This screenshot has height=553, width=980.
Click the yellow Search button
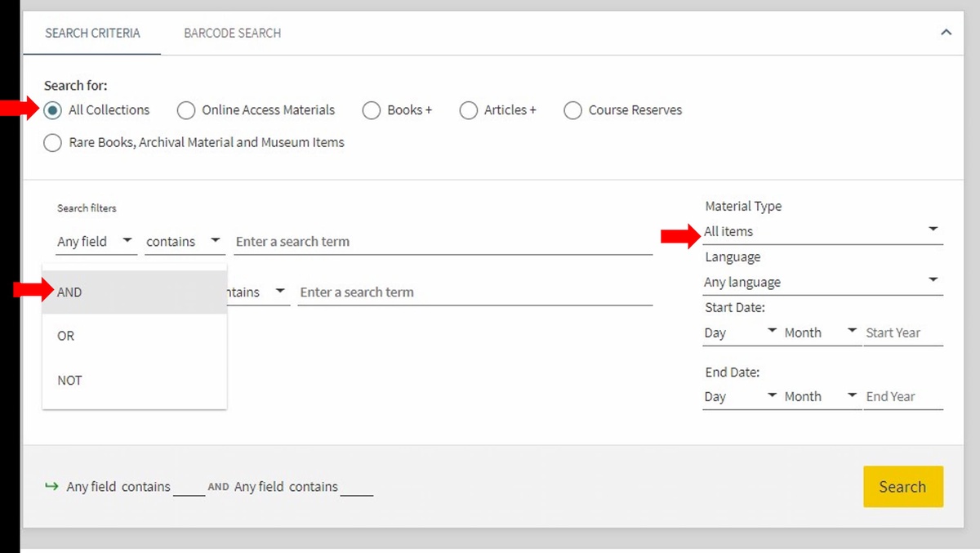[x=903, y=486]
